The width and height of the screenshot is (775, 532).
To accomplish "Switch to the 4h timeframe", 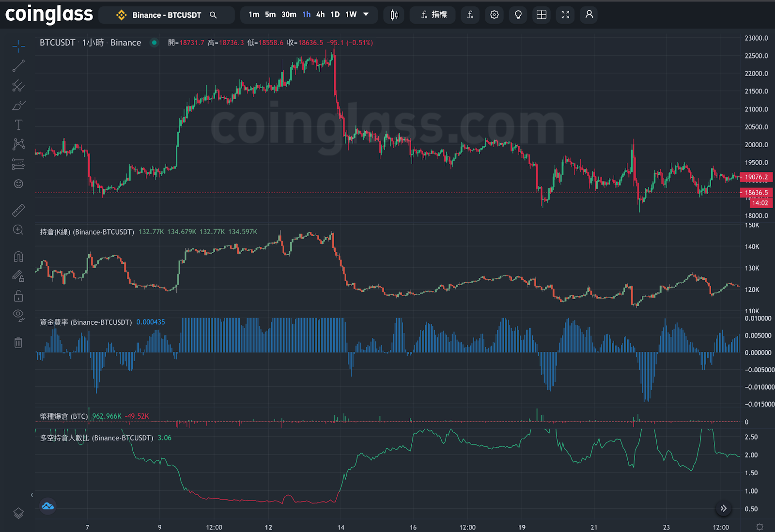I will coord(320,15).
